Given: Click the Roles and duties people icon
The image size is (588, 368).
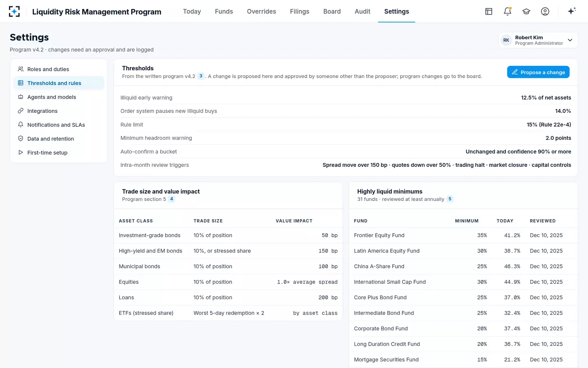Looking at the screenshot, I should click(20, 69).
